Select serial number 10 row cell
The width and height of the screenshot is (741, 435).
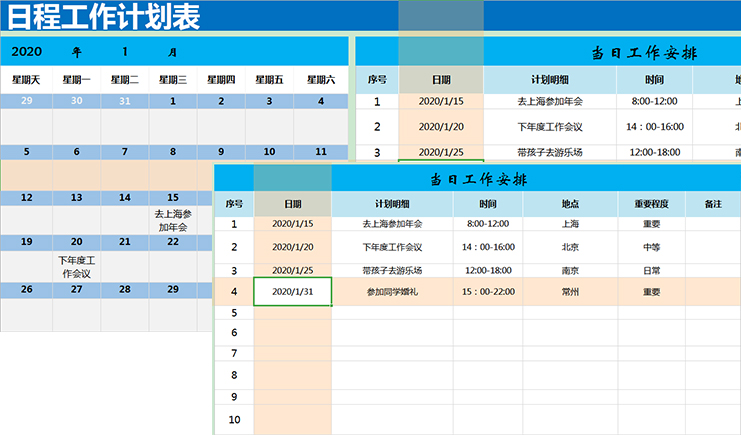coord(234,422)
